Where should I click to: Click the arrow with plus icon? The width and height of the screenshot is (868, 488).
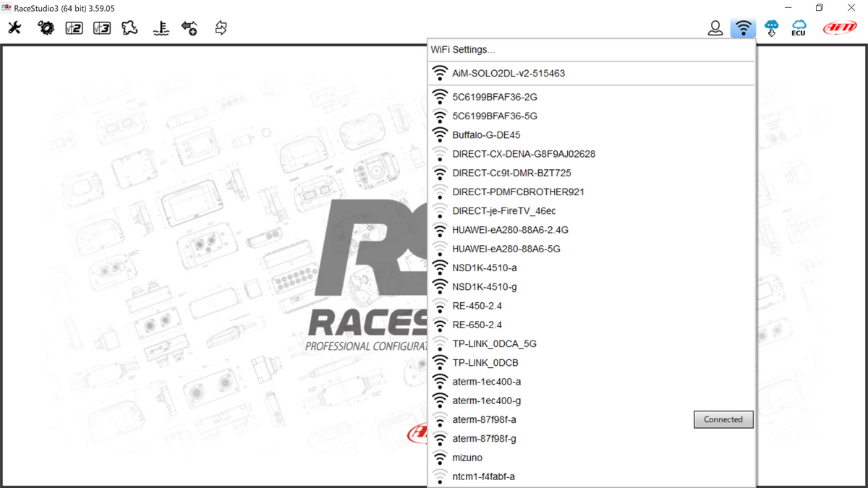(x=190, y=28)
